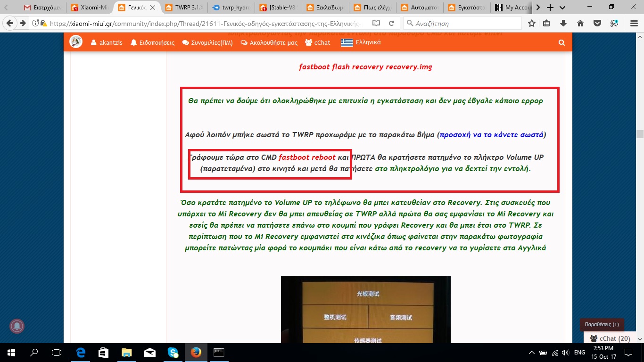
Task: Open Ειδοποιήσεις notifications
Action: click(x=153, y=42)
